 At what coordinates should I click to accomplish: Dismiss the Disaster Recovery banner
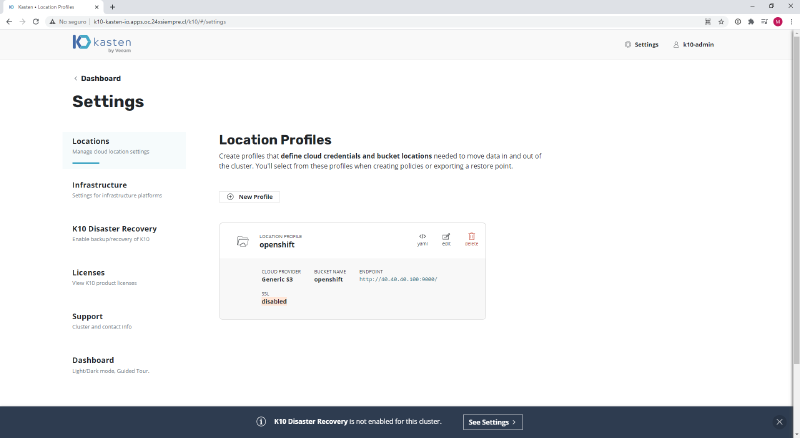click(779, 422)
